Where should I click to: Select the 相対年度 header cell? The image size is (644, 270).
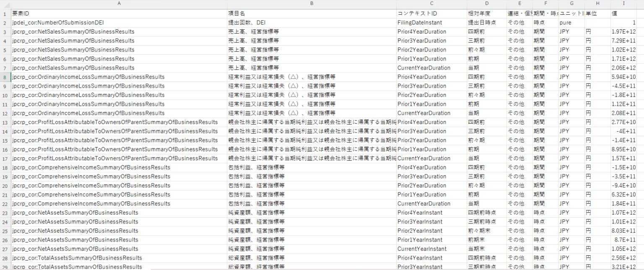(x=486, y=14)
